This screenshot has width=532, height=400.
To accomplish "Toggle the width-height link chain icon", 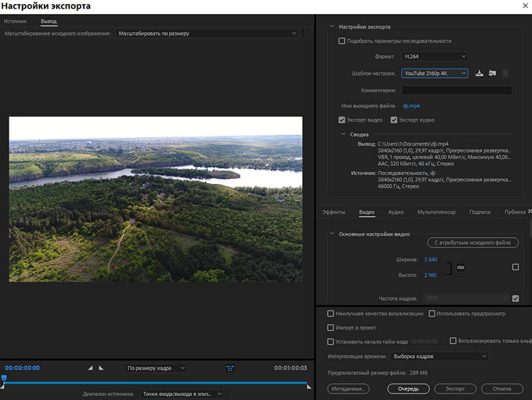I will [460, 268].
